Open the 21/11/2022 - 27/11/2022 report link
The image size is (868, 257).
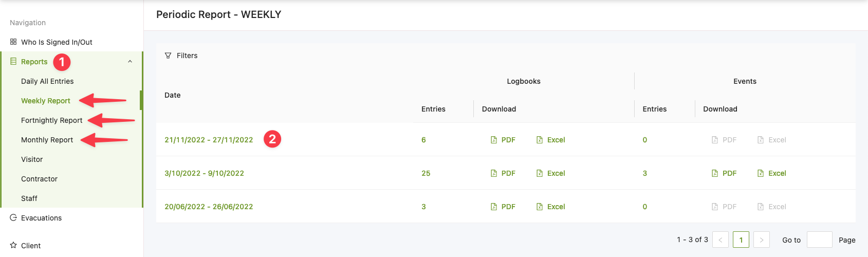point(209,140)
